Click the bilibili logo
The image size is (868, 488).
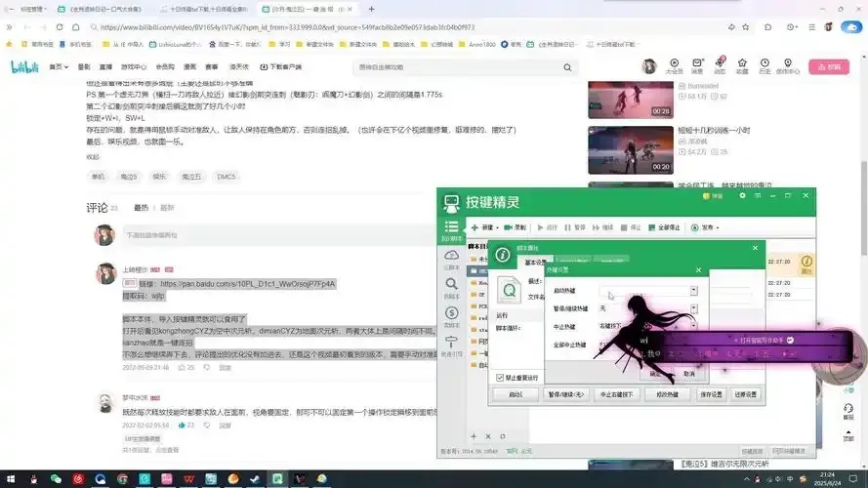click(x=24, y=67)
